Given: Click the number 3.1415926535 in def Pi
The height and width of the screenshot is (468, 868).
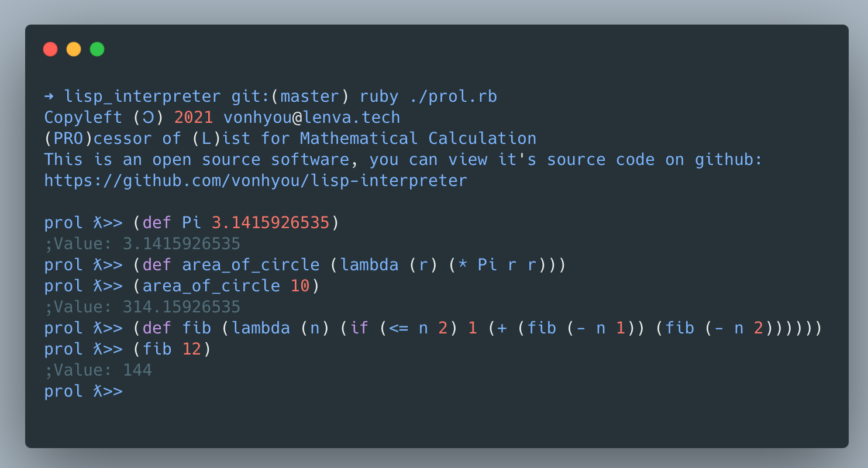Looking at the screenshot, I should 270,222.
